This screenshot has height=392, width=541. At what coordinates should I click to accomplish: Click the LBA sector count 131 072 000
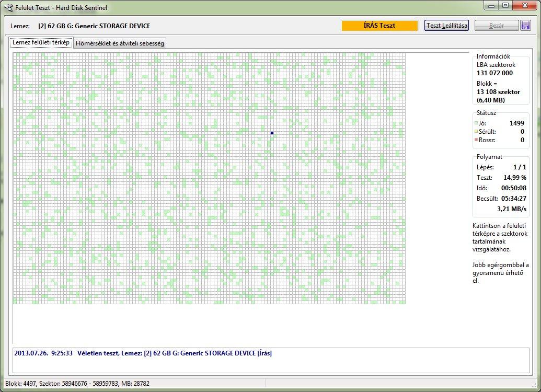pos(495,73)
